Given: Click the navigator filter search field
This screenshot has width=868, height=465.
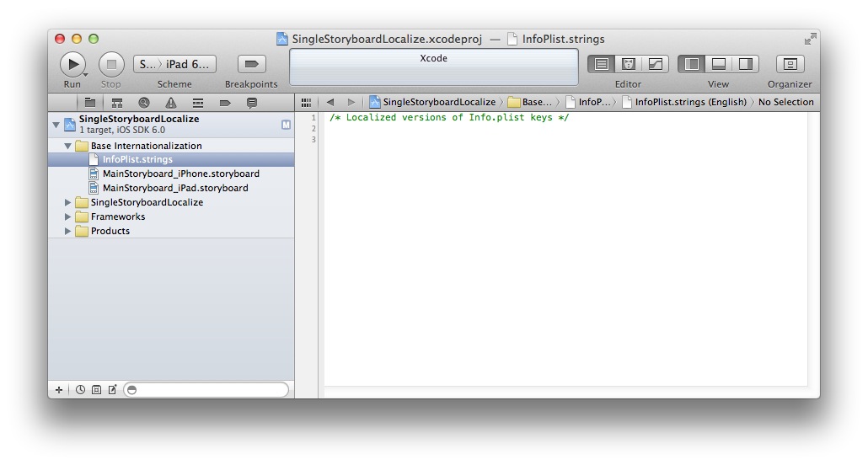Looking at the screenshot, I should pos(206,390).
